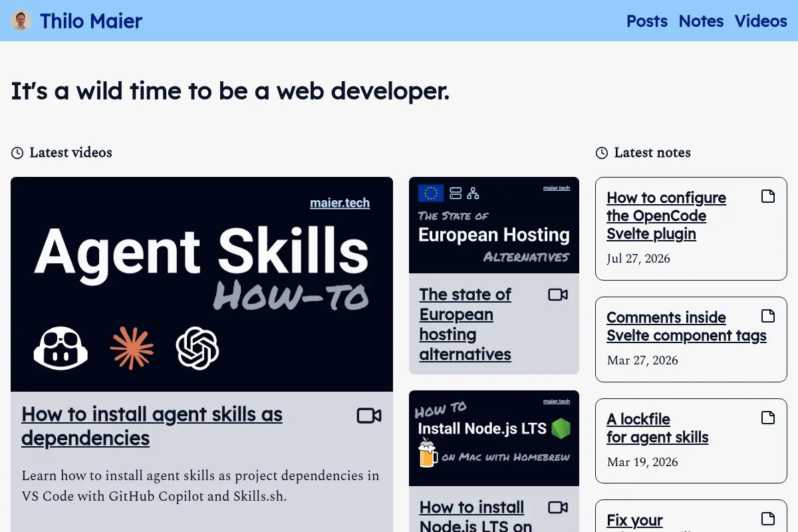The width and height of the screenshot is (798, 532).
Task: Click the maier.tech link on Agent Skills thumbnail
Action: tap(340, 203)
